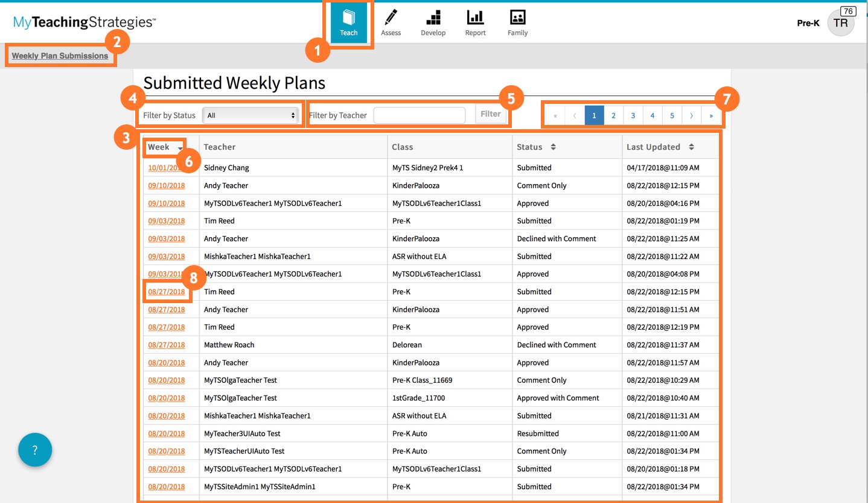Sort the Week column by its arrow

click(180, 146)
